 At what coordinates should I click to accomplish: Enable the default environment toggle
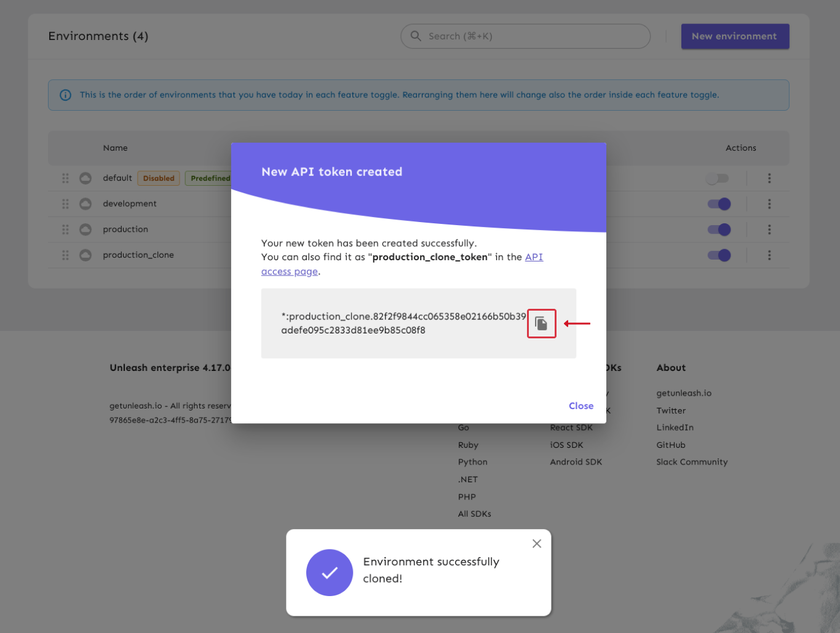point(718,178)
